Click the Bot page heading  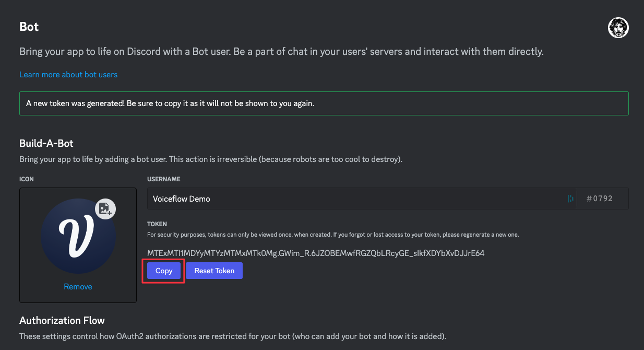click(x=29, y=27)
